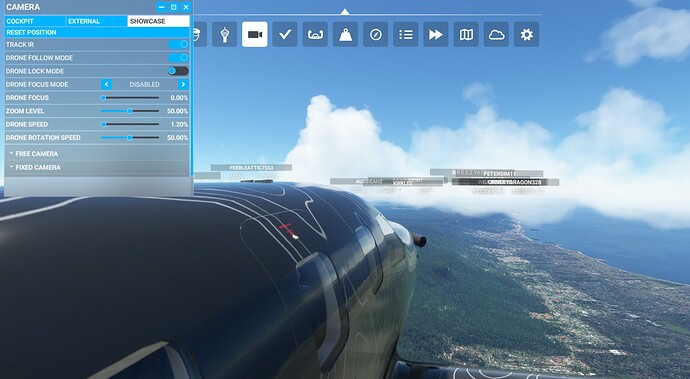The image size is (690, 379).
Task: Open the Checklist checkmark icon
Action: pos(285,34)
